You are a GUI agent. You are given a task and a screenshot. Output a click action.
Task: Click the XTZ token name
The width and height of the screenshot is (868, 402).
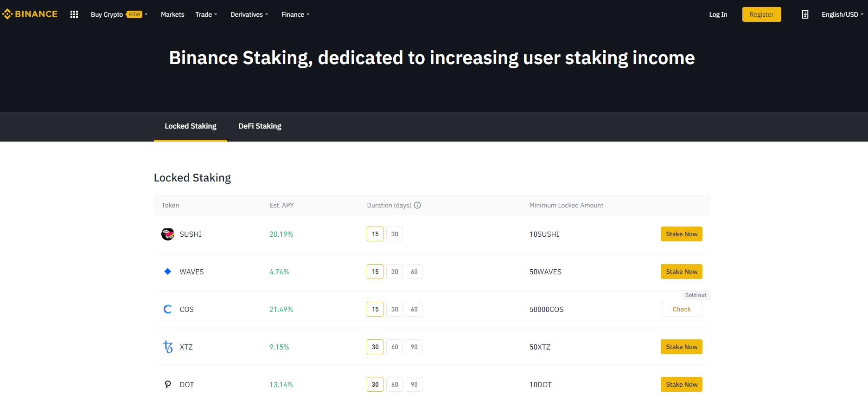pos(186,347)
